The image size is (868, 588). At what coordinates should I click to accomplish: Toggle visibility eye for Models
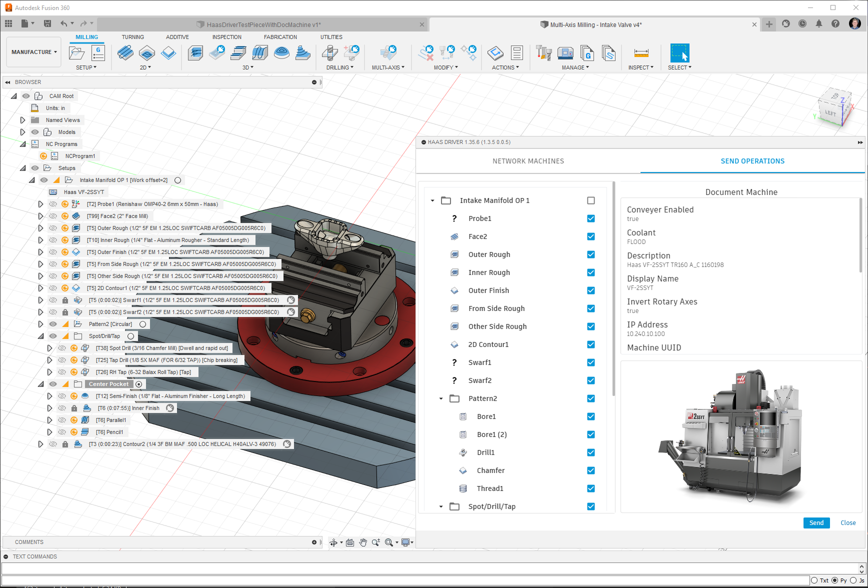tap(35, 132)
